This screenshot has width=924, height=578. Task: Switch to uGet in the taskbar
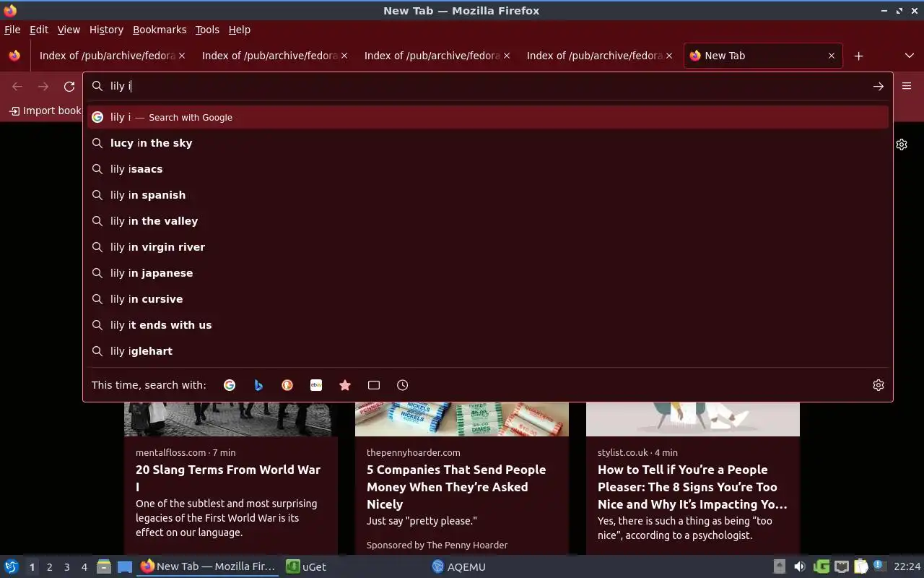(306, 566)
